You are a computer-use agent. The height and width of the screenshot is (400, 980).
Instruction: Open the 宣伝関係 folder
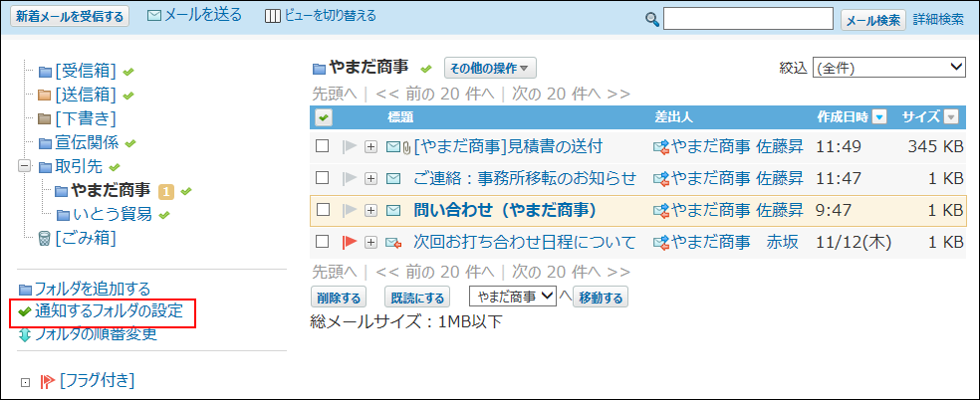pos(87,143)
